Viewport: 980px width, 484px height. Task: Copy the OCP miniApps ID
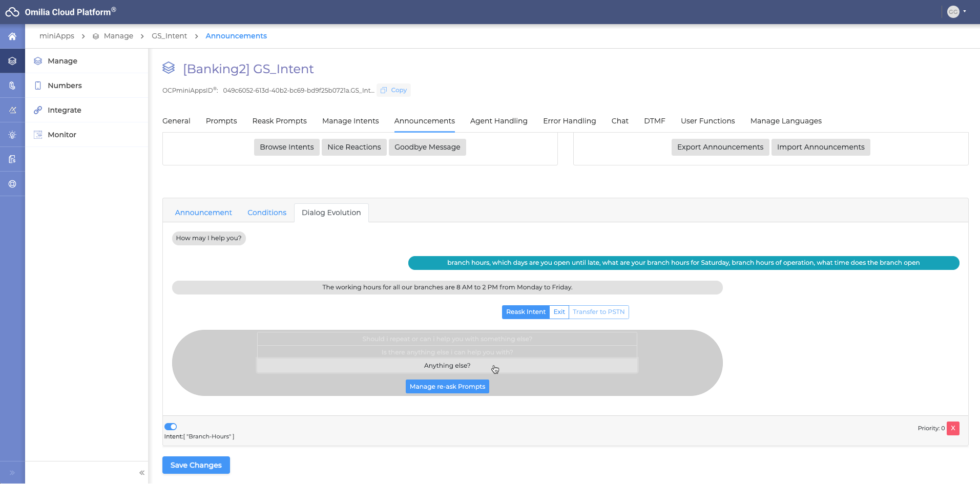[x=394, y=90]
